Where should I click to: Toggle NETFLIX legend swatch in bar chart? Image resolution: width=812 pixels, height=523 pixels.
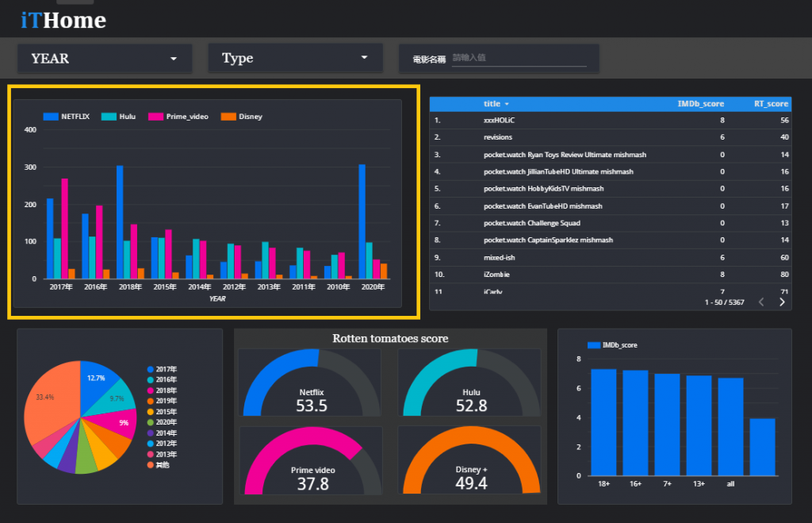click(x=51, y=117)
